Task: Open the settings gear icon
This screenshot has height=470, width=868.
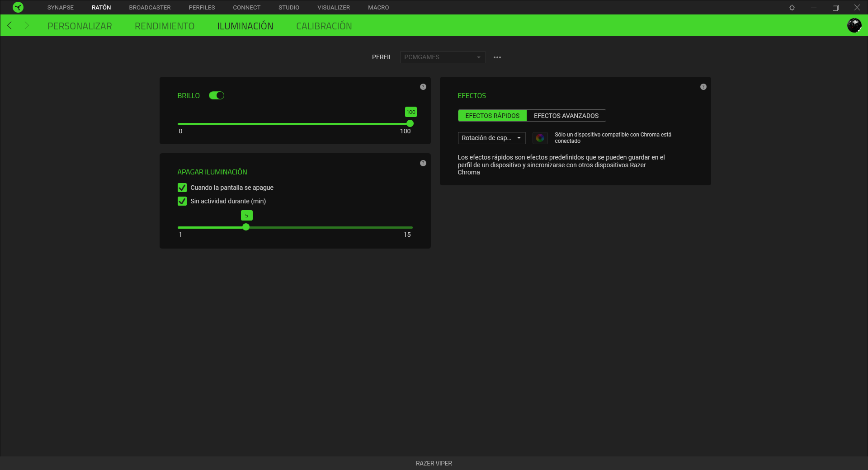Action: [792, 8]
